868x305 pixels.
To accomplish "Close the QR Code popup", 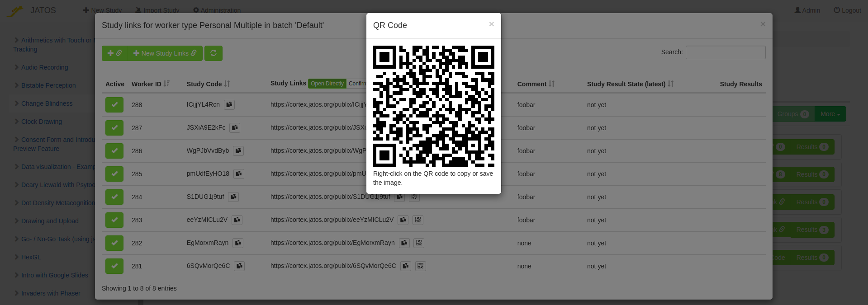I will [492, 24].
